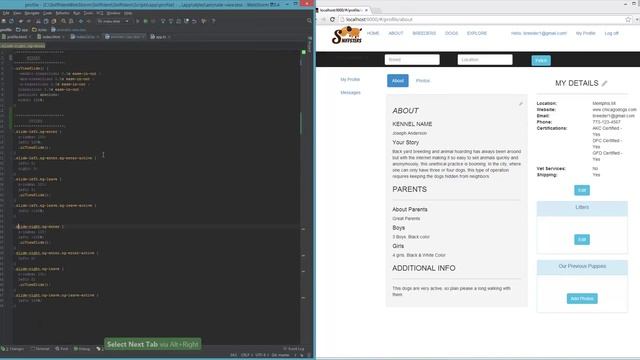Go to the ABOUT nav link
640x360 pixels.
point(396,33)
